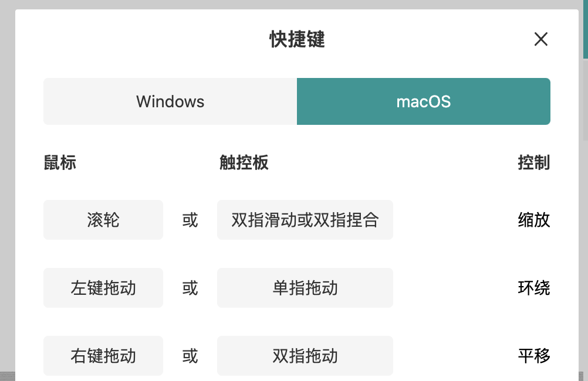
Task: Click the teal page scrollbar thumb
Action: point(585,29)
